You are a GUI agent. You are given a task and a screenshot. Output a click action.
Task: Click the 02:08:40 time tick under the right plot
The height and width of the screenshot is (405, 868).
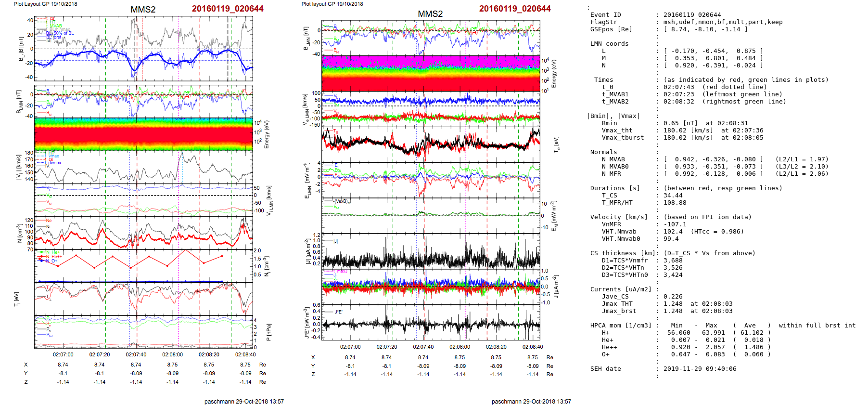point(532,347)
